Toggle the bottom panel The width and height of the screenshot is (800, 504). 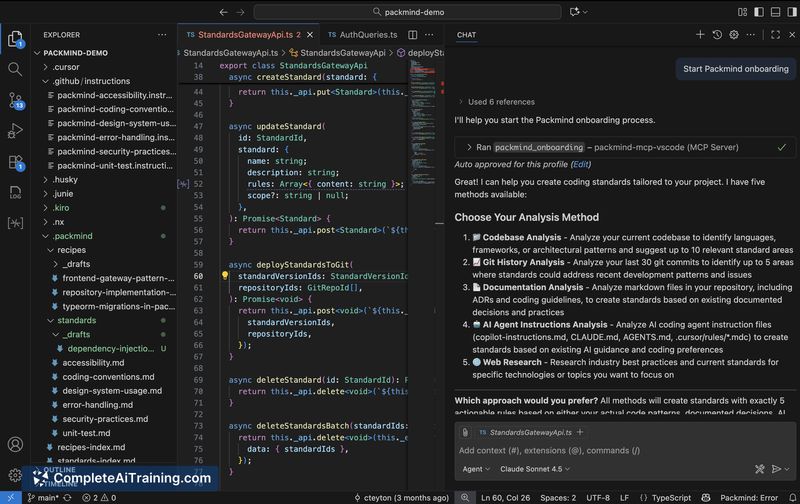775,12
